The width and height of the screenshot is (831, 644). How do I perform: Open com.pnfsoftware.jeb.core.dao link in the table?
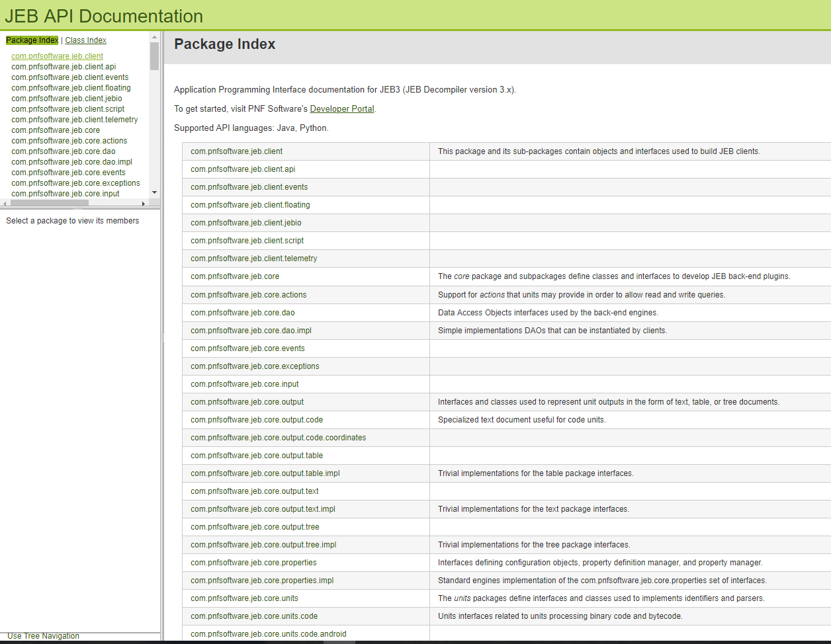[243, 313]
